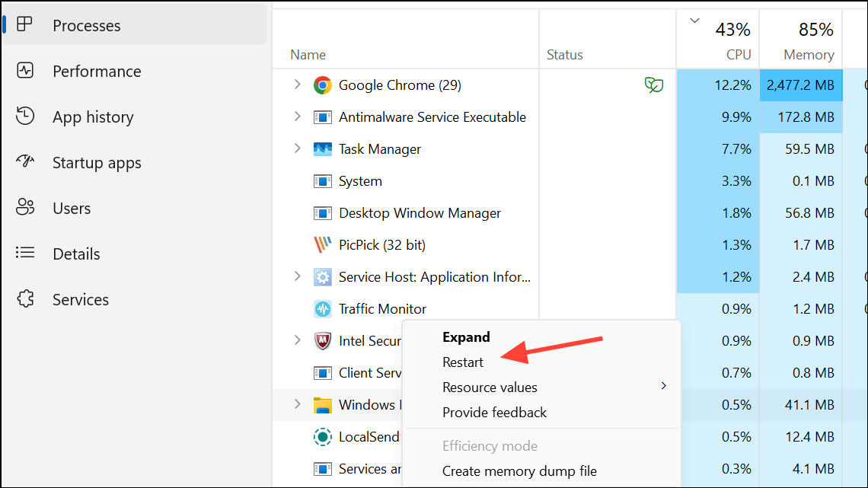Image resolution: width=868 pixels, height=488 pixels.
Task: Sort by the Name column header
Action: [308, 55]
